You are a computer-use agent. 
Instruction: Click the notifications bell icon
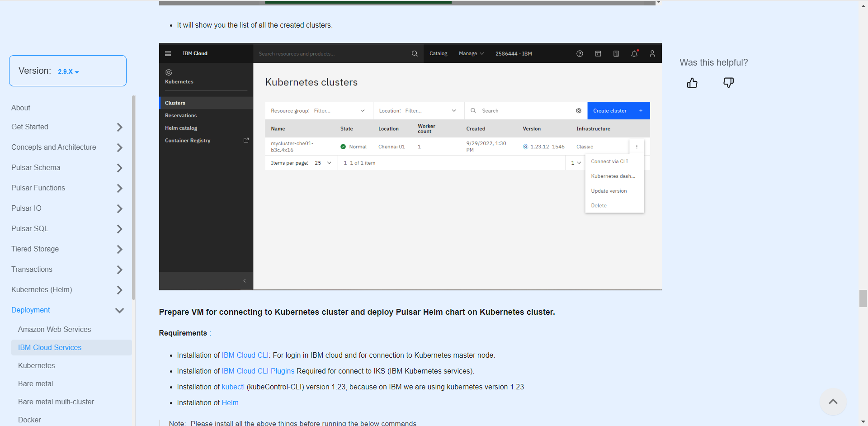pyautogui.click(x=634, y=53)
